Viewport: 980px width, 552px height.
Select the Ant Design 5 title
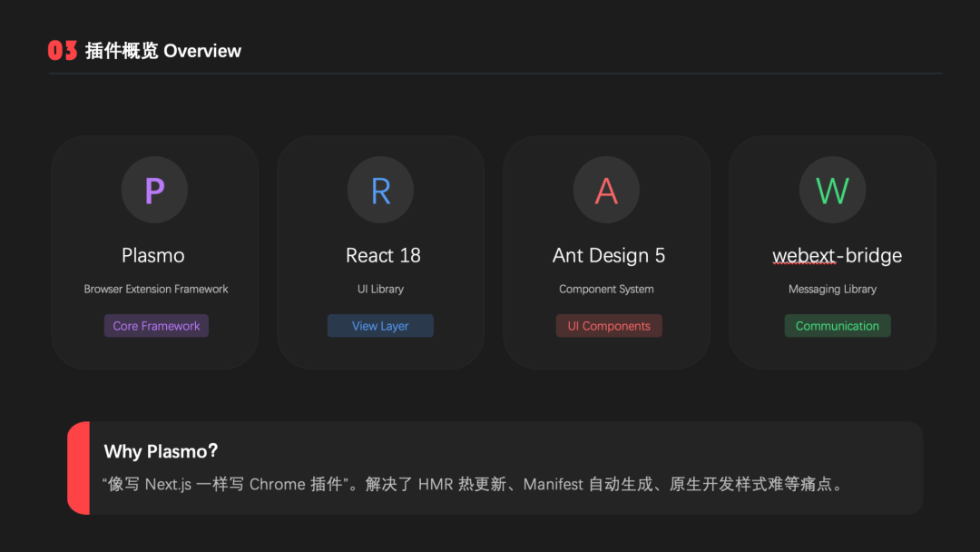(609, 255)
